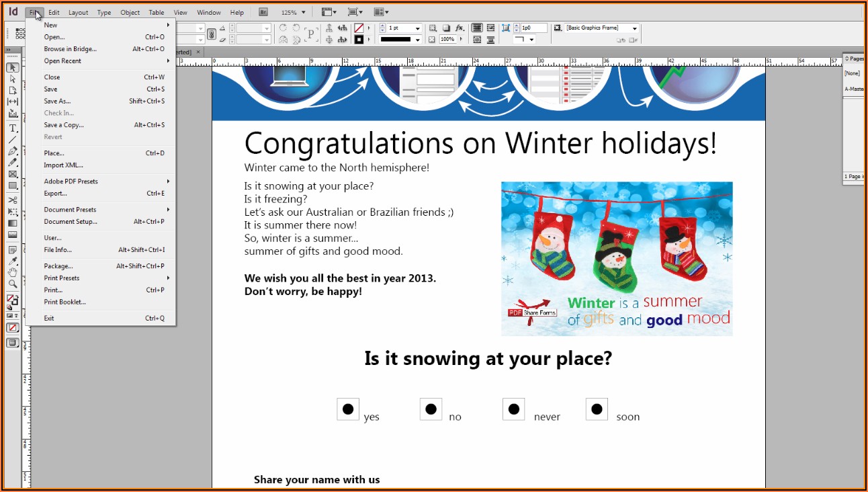Open the Layout menu
868x492 pixels.
[x=78, y=13]
